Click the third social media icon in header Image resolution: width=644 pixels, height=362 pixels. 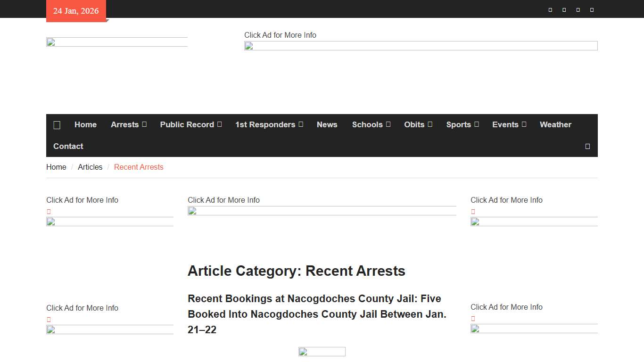[578, 9]
